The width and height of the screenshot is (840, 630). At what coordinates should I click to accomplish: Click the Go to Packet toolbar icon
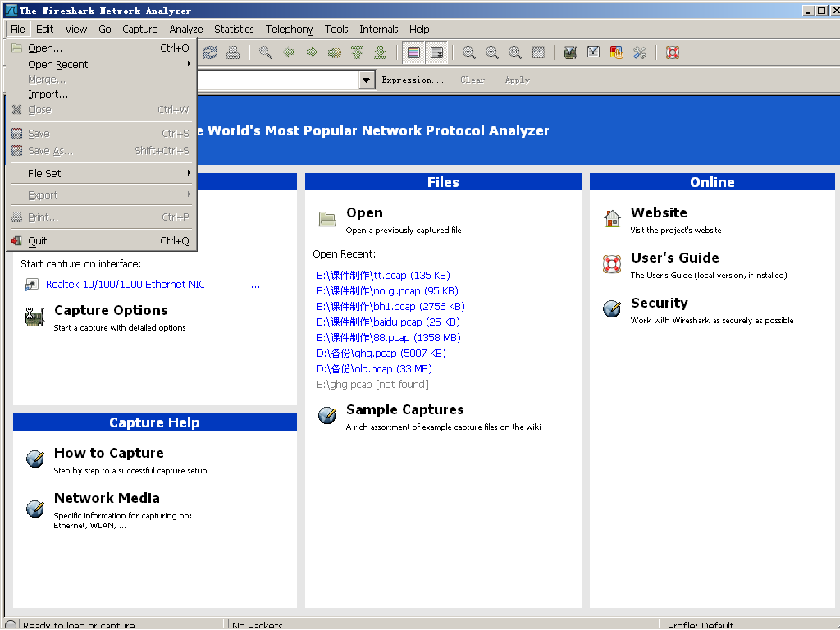click(x=335, y=52)
